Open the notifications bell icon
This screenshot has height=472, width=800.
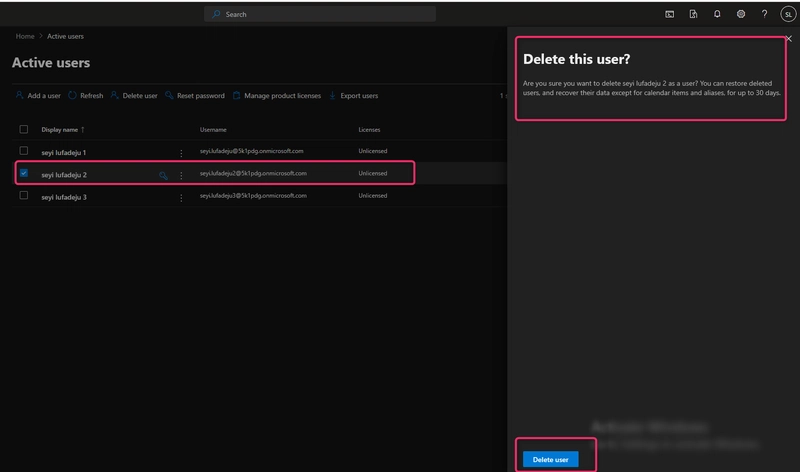click(717, 14)
